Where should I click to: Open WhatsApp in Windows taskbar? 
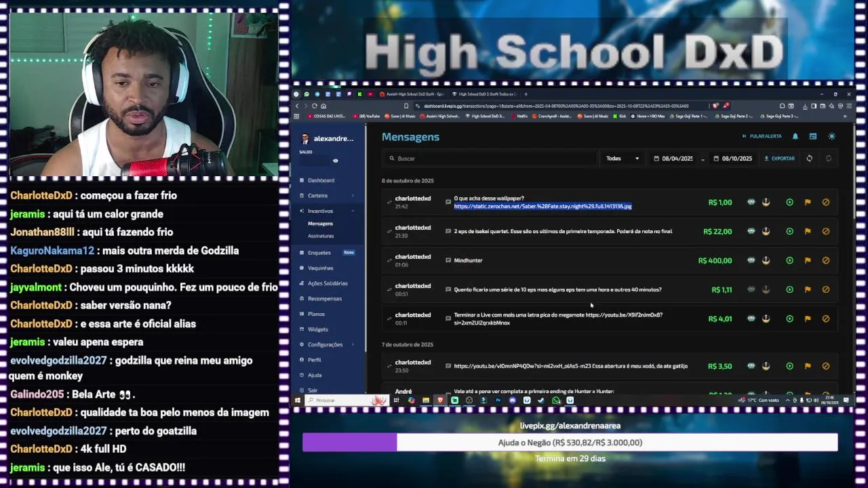[555, 401]
